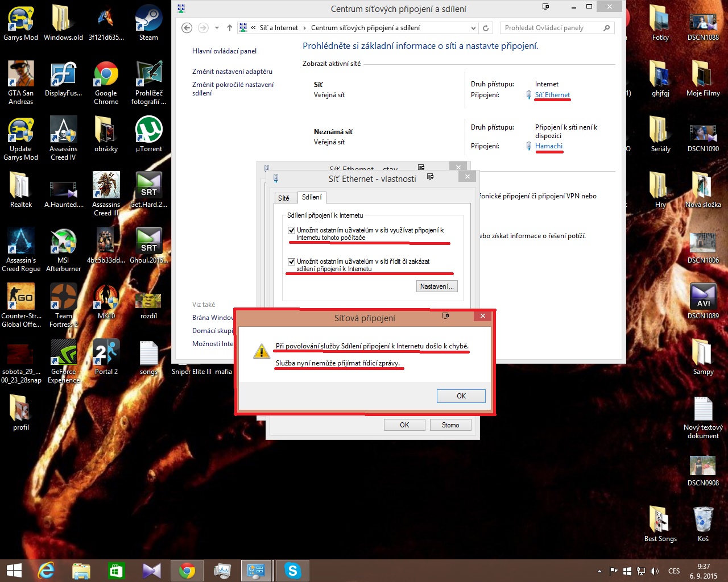Viewport: 728px width, 582px height.
Task: Open the Google Chrome desktop shortcut
Action: click(x=106, y=82)
